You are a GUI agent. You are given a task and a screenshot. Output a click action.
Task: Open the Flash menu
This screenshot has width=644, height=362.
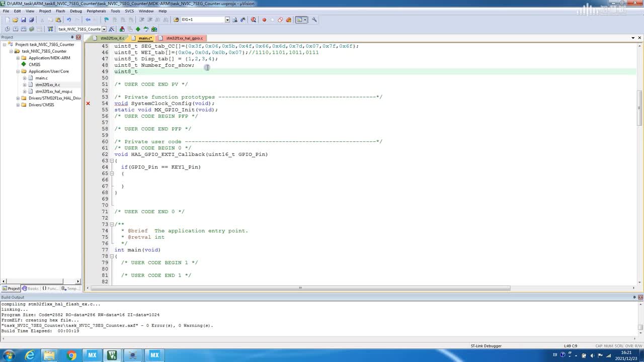coord(60,11)
